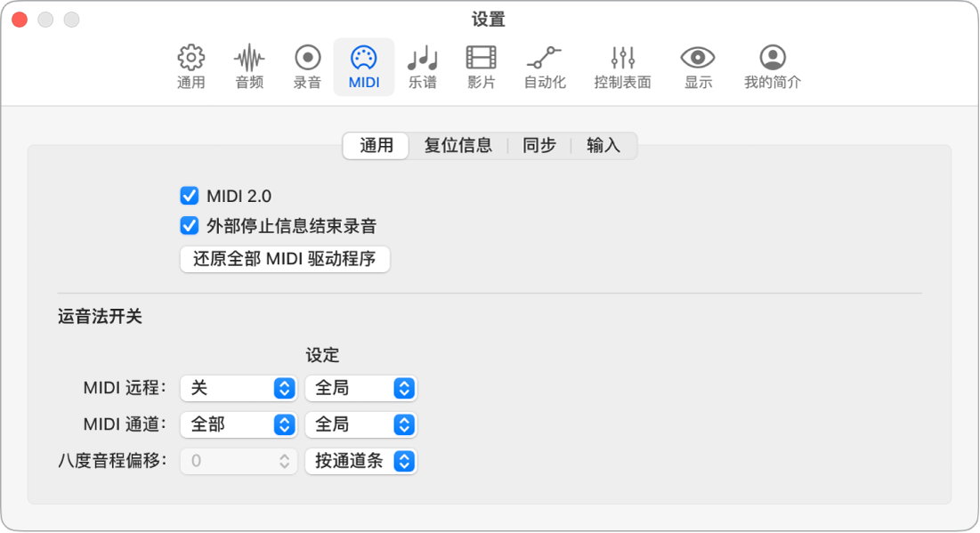The width and height of the screenshot is (980, 533).
Task: 切换到录音设置图标
Action: (307, 67)
